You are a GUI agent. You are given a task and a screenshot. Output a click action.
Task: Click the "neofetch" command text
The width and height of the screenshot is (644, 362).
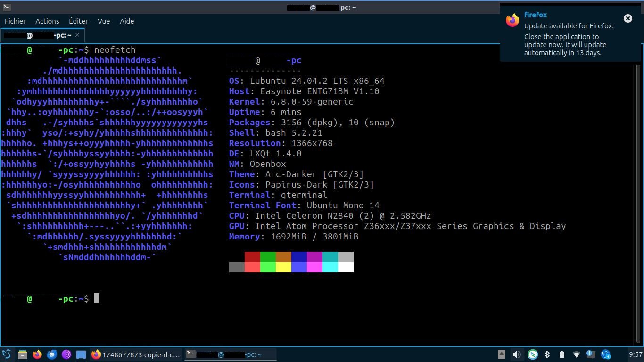pos(115,50)
